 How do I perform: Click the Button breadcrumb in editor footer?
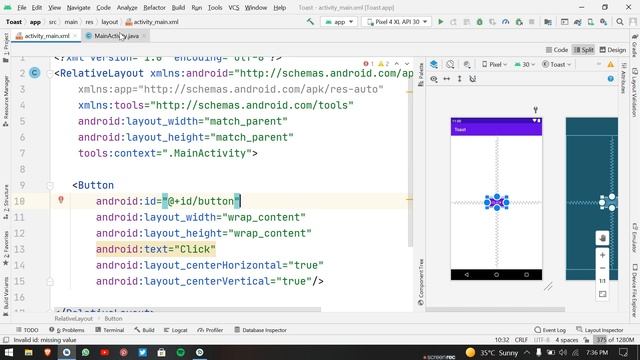pos(113,319)
